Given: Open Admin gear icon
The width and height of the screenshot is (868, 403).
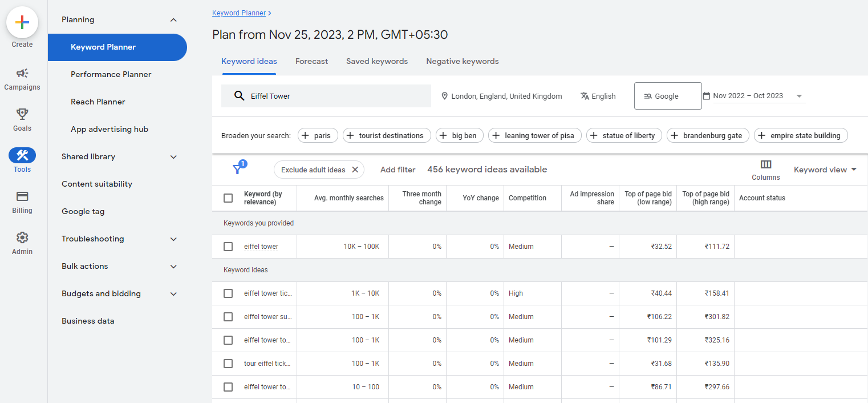Looking at the screenshot, I should point(22,237).
